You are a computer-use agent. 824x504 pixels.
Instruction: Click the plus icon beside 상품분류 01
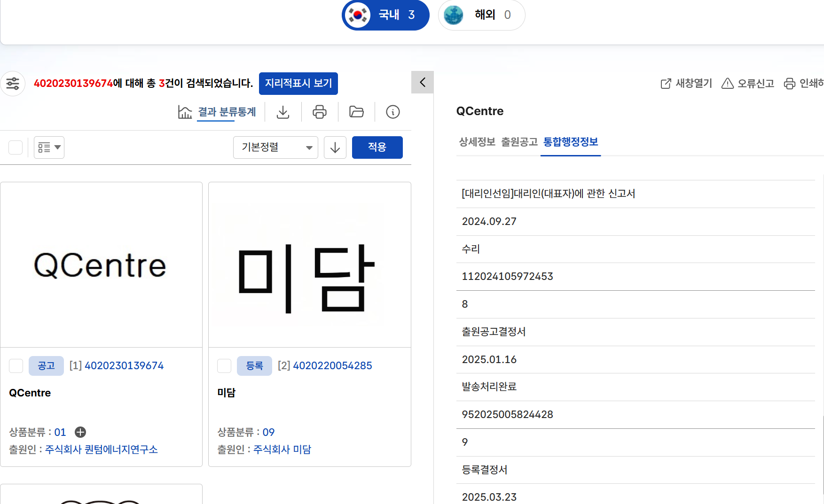tap(80, 432)
